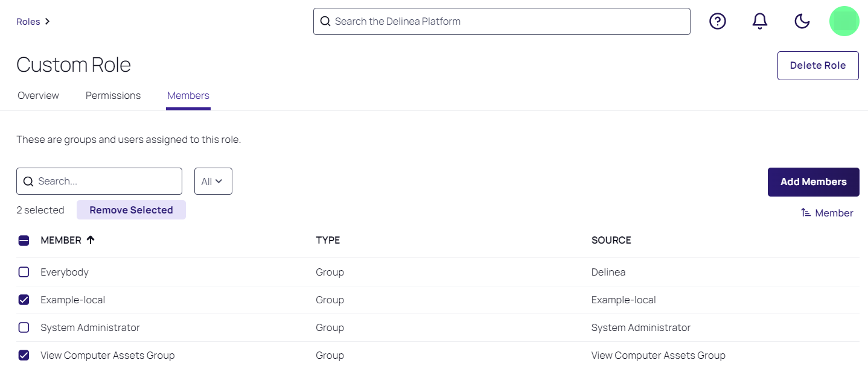Uncheck View Computer Assets Group checkbox
This screenshot has height=369, width=868.
click(x=24, y=355)
